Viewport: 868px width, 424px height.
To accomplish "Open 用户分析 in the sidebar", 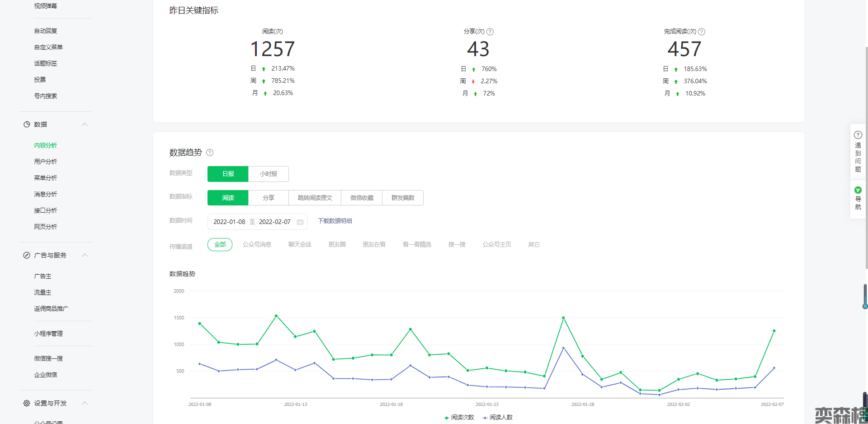I will (x=46, y=162).
